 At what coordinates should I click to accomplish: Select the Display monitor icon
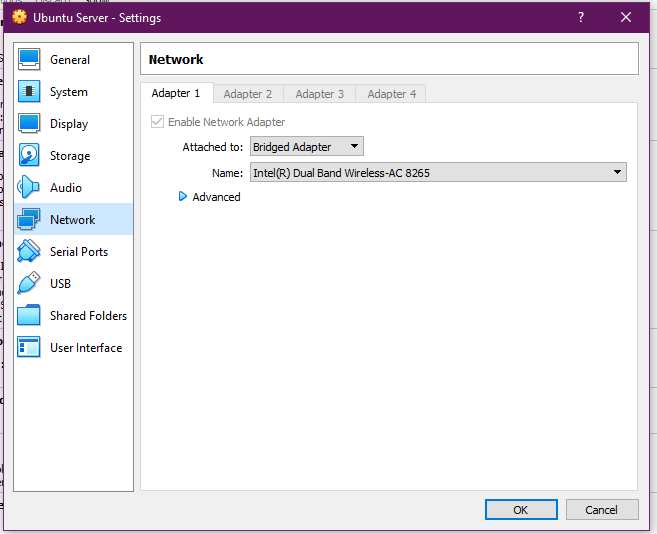(x=29, y=123)
